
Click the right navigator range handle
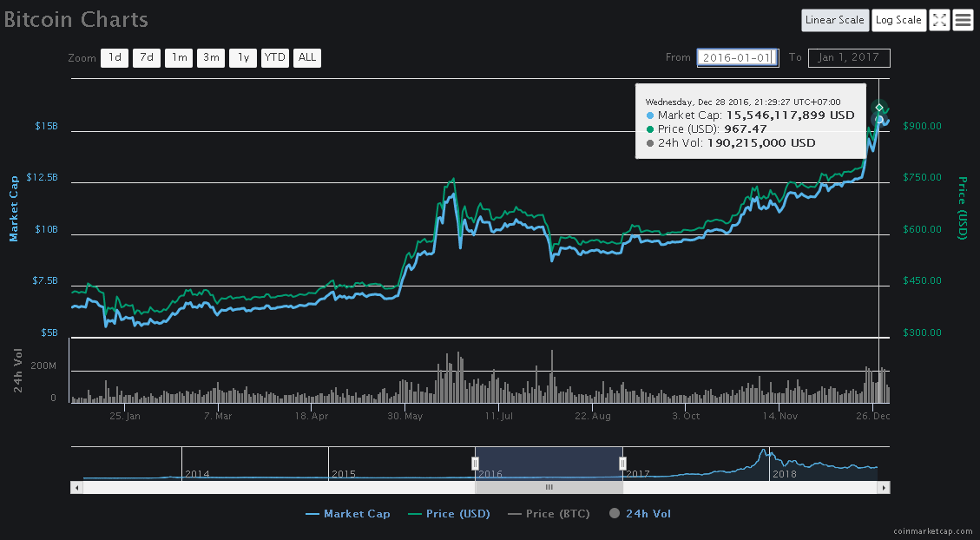point(622,463)
